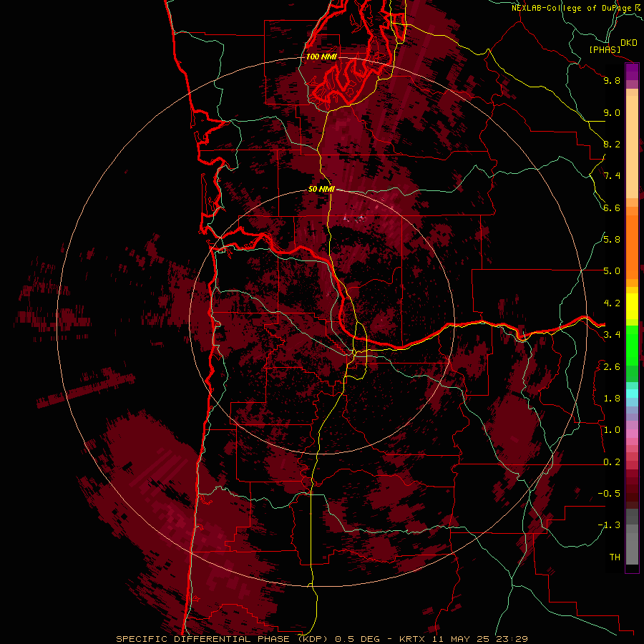Click the 5.8 value on the legend
The width and height of the screenshot is (644, 644).
[612, 240]
